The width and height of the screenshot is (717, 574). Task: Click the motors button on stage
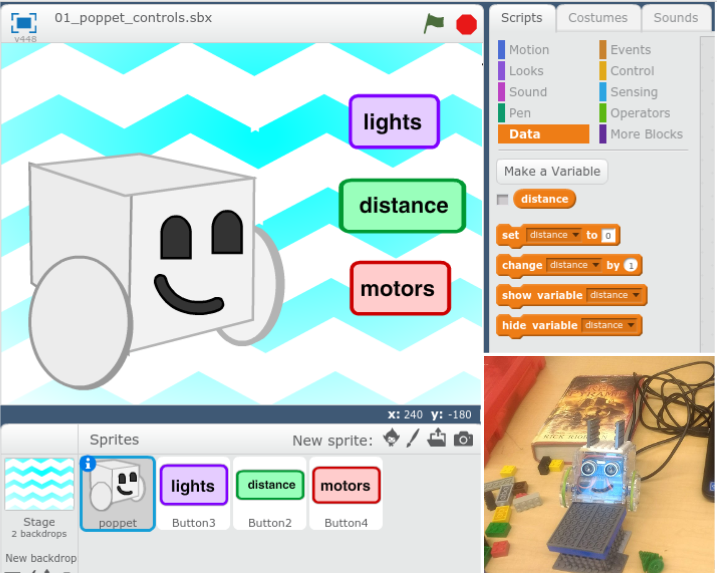400,289
